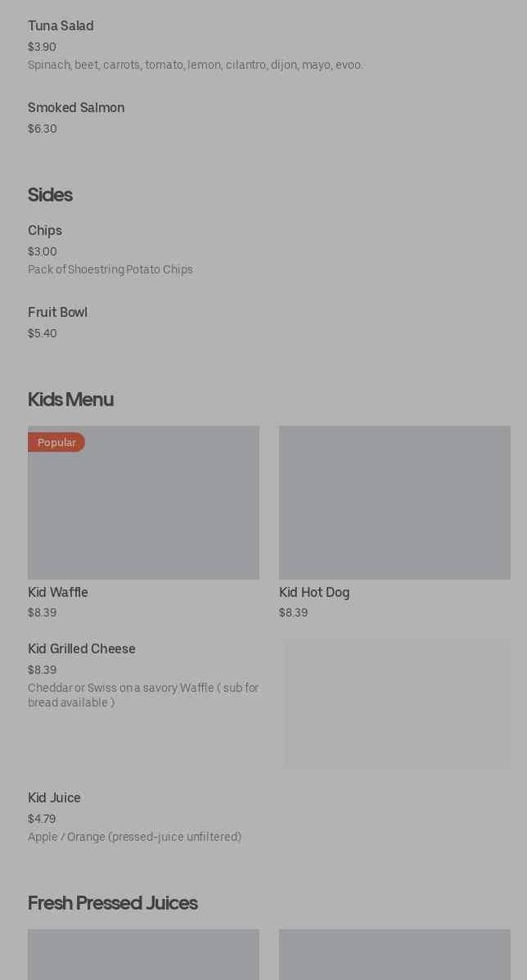The image size is (527, 980).
Task: Click the Sides section heading
Action: [50, 194]
